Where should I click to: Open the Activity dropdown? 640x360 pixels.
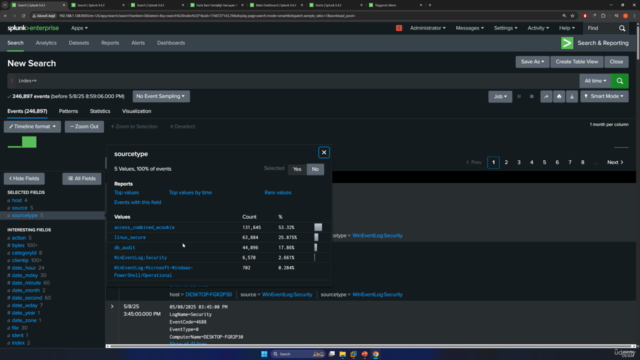coord(538,28)
